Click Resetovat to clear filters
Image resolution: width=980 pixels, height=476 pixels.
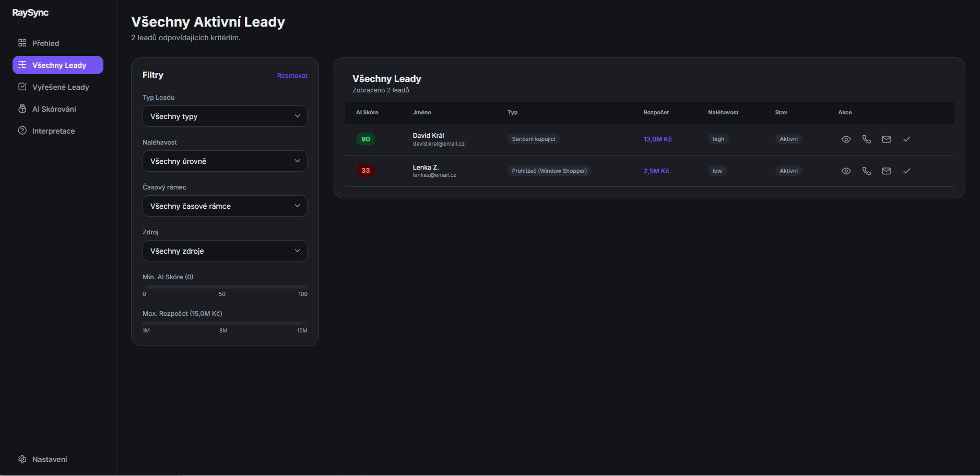pyautogui.click(x=292, y=76)
